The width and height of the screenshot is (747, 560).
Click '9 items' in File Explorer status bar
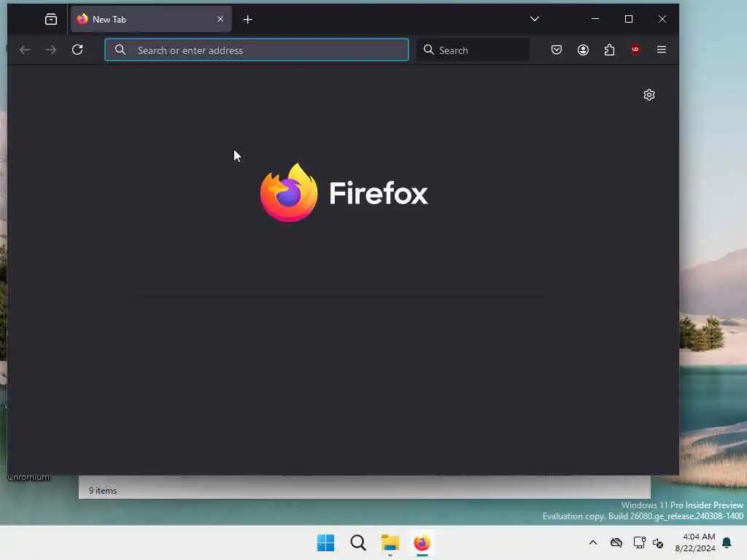click(x=102, y=491)
